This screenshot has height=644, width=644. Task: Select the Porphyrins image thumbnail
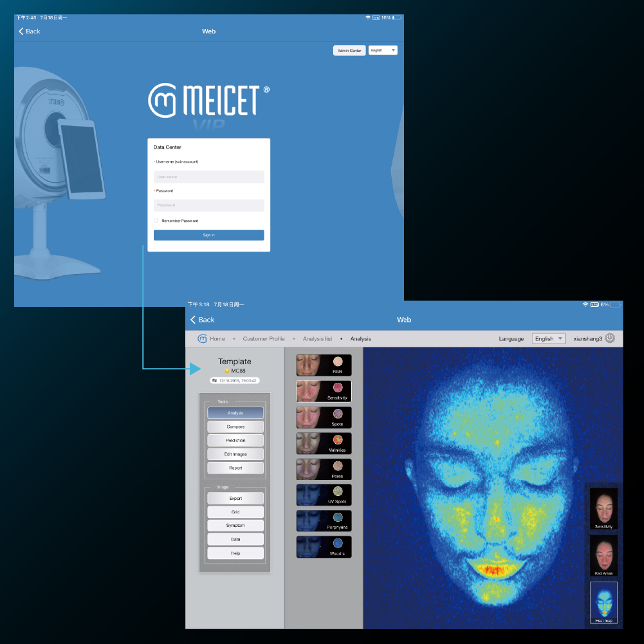click(x=324, y=520)
